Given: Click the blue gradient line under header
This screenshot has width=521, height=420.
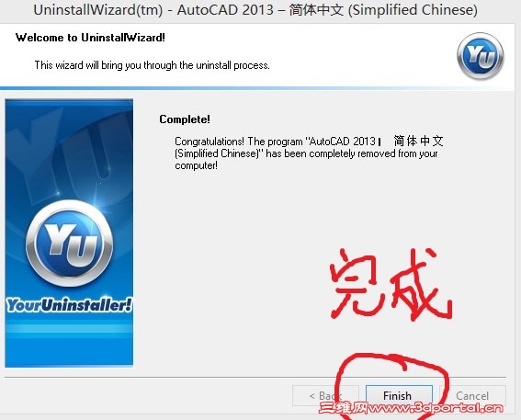Looking at the screenshot, I should coord(257,88).
